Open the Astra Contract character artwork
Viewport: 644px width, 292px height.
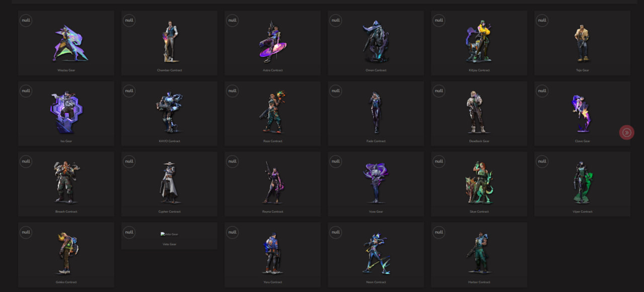(x=272, y=42)
